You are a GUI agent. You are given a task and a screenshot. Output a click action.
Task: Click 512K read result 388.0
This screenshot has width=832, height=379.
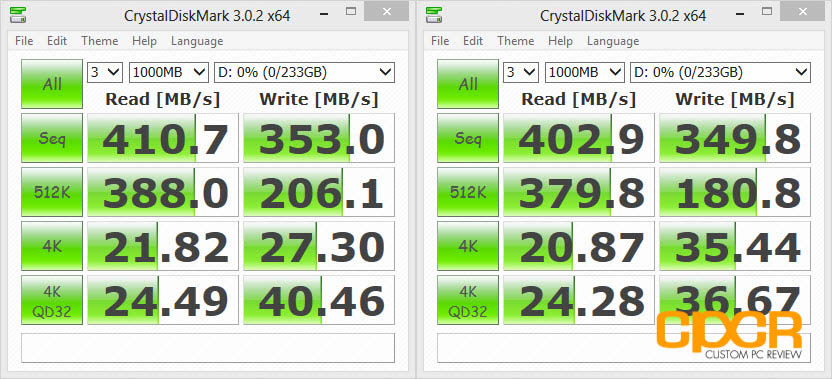[163, 192]
